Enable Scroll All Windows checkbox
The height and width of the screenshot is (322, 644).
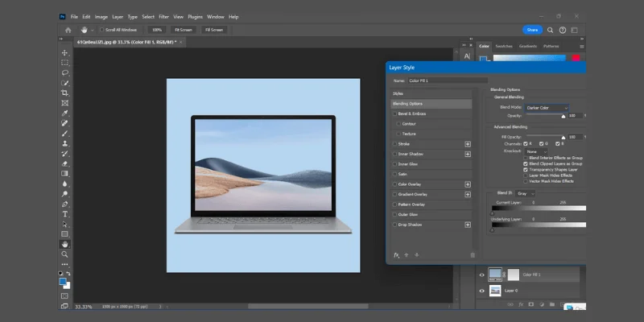[102, 30]
